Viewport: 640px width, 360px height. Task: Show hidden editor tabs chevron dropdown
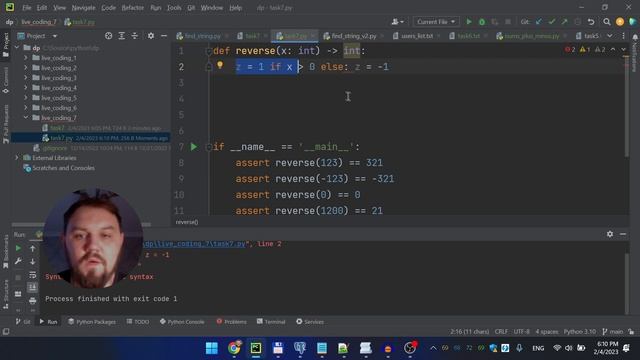pyautogui.click(x=609, y=36)
